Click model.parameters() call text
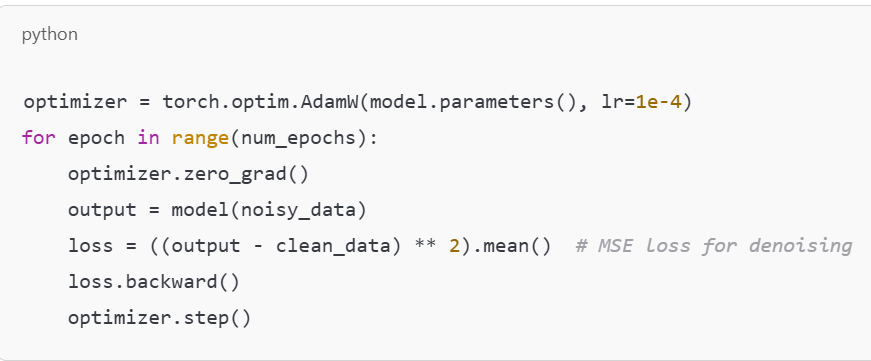The width and height of the screenshot is (871, 361). click(x=472, y=102)
